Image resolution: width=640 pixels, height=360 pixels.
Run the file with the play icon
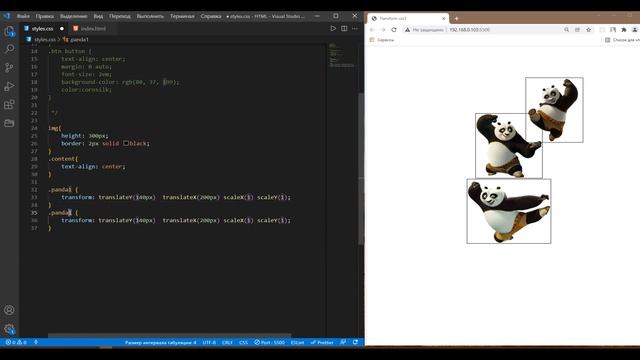tap(333, 29)
